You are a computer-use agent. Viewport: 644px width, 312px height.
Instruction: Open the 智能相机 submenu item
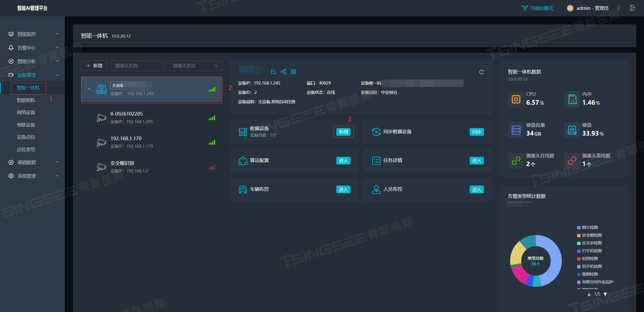tap(26, 100)
